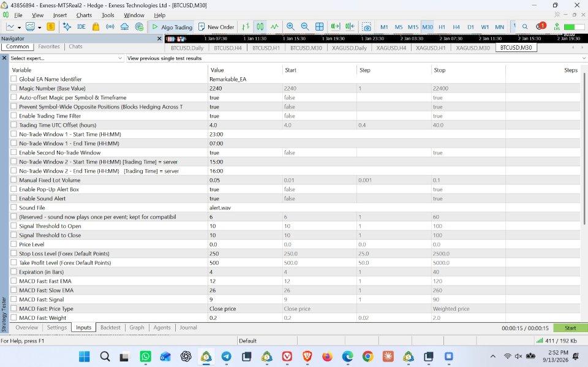This screenshot has width=588, height=367.
Task: Click the inputs list vertical scrollbar
Action: click(x=585, y=150)
